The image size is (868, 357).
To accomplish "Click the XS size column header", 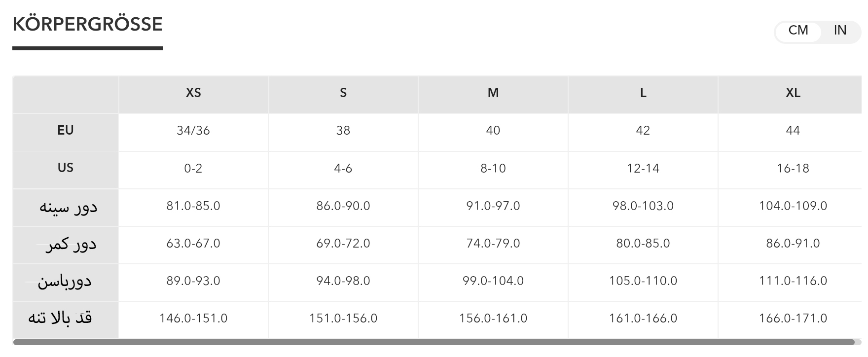I will 193,93.
